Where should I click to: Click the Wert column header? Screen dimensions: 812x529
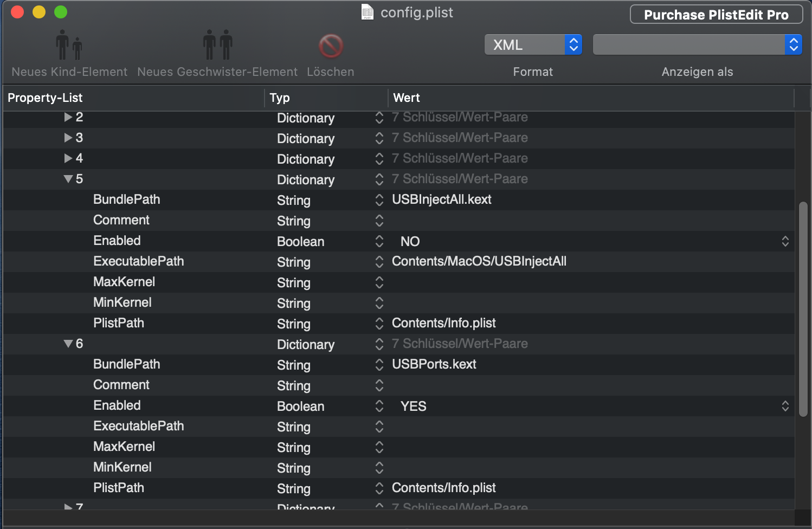[591, 98]
